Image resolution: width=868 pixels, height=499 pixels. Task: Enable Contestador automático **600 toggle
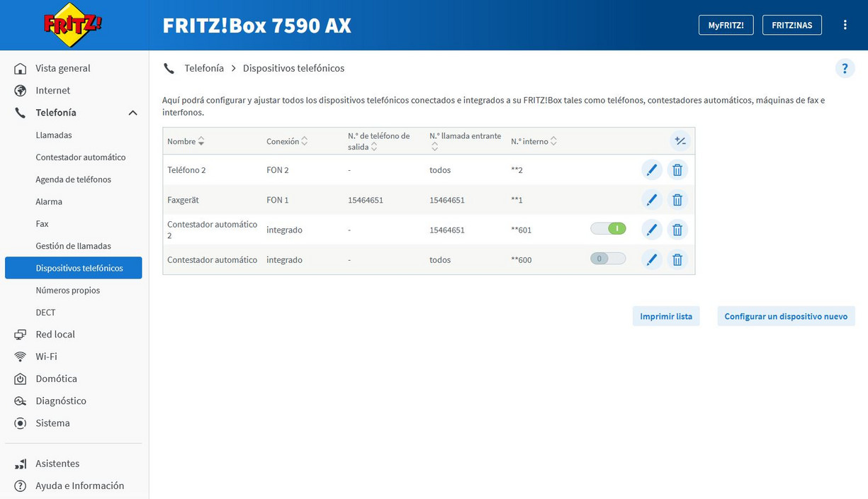[x=608, y=259]
